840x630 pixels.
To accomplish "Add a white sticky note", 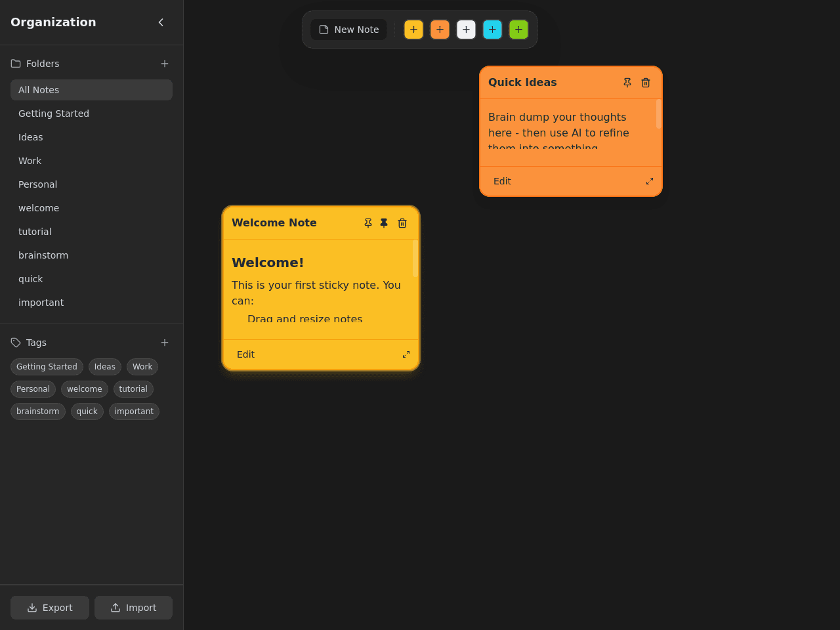I will click(466, 30).
